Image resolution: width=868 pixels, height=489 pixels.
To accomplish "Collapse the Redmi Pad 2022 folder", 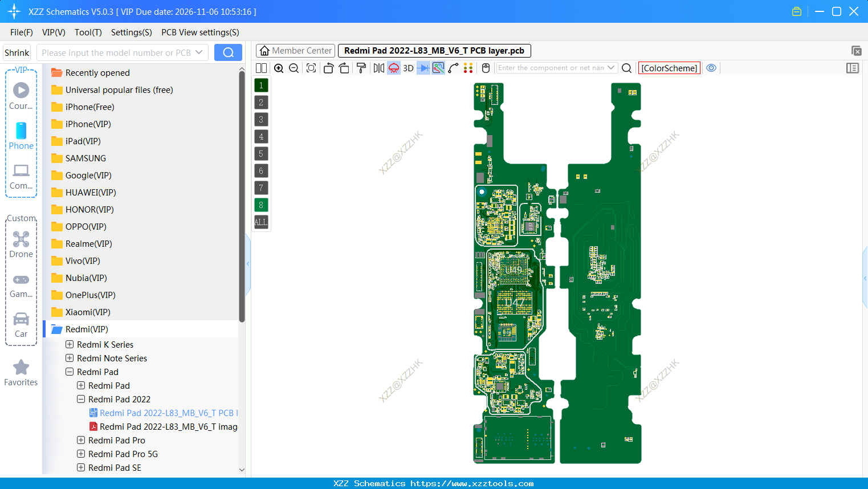I will 80,399.
